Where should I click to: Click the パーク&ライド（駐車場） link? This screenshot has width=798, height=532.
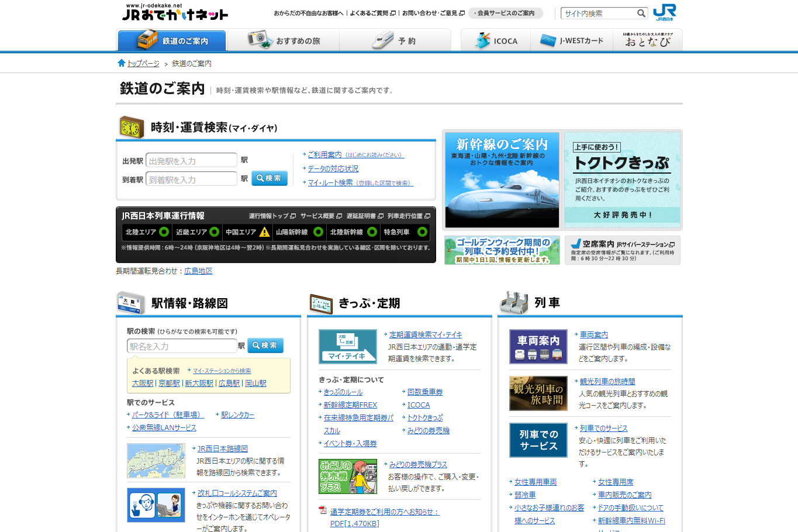(x=168, y=415)
